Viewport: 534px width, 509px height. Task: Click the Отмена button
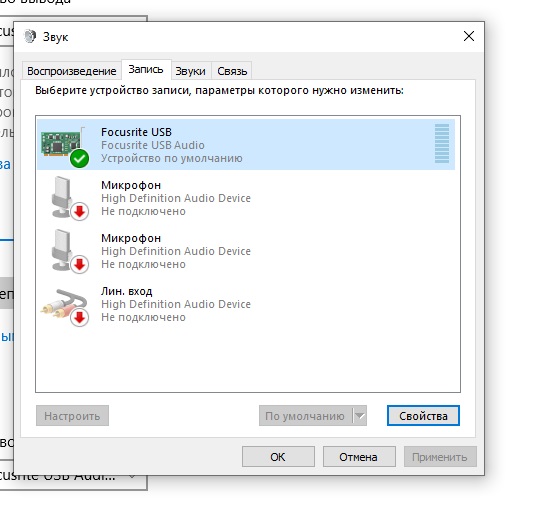359,457
